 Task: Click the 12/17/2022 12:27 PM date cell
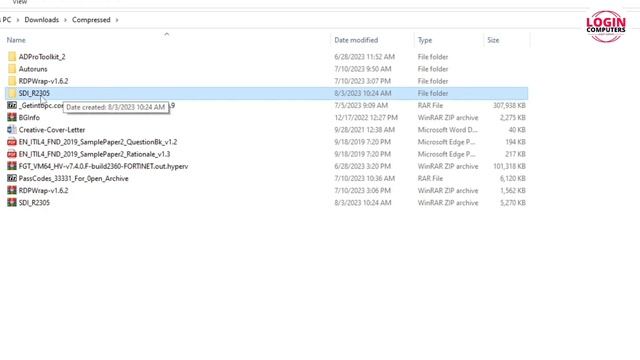point(366,118)
